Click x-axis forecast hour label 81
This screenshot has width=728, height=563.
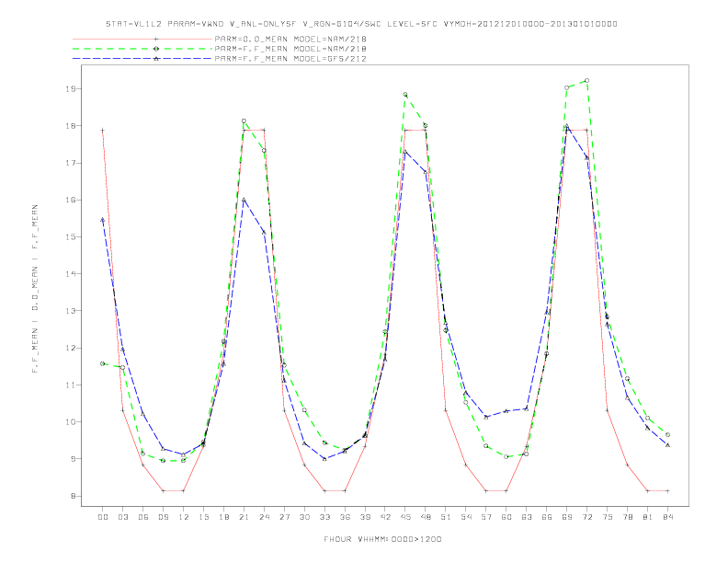648,517
